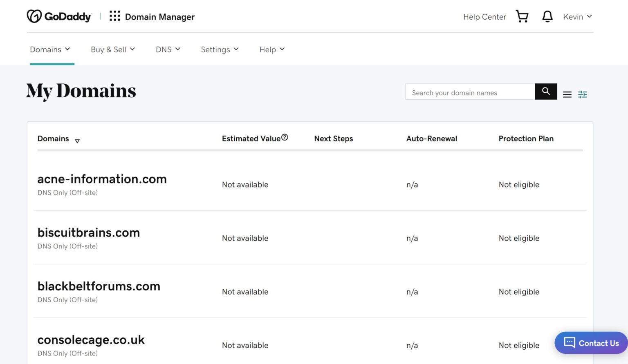Open the shopping cart
Screen dimensions: 628x364
522,16
